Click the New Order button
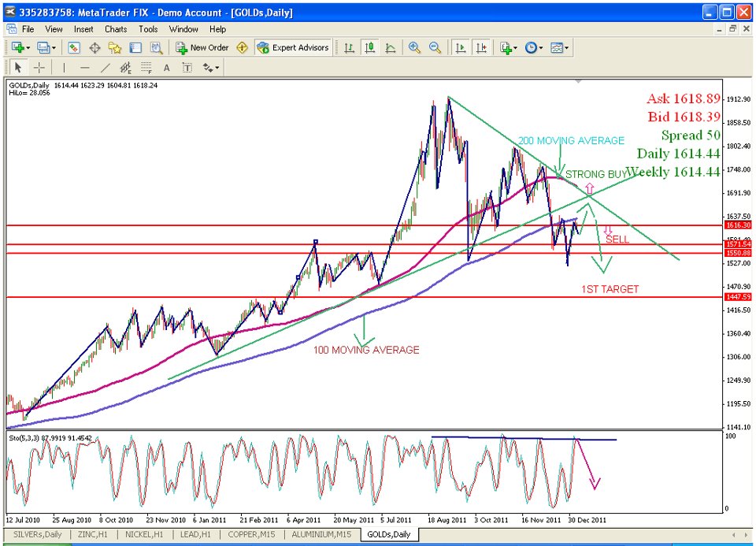This screenshot has width=756, height=546. click(x=202, y=48)
